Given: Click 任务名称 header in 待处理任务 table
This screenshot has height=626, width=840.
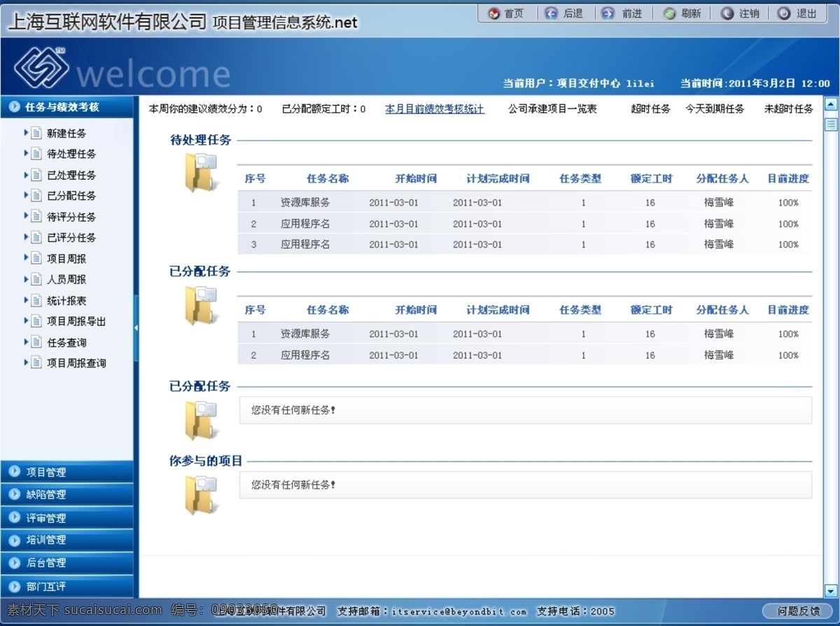Looking at the screenshot, I should point(328,178).
